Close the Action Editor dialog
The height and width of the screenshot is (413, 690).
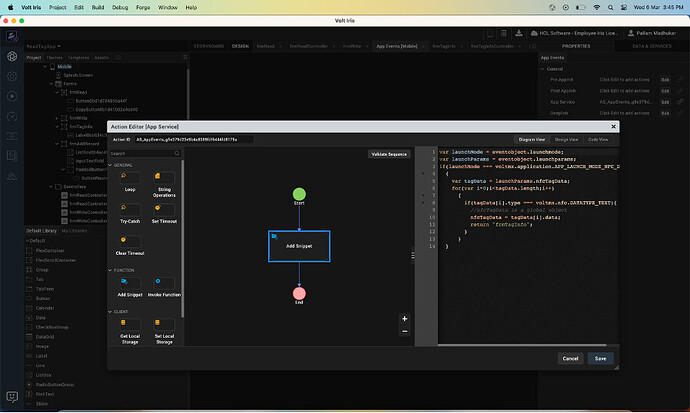[613, 127]
